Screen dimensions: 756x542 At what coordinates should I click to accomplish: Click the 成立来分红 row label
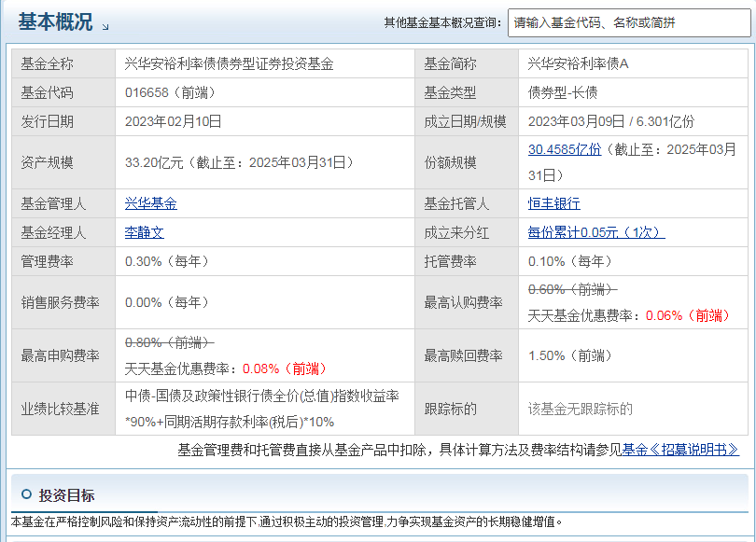(456, 232)
